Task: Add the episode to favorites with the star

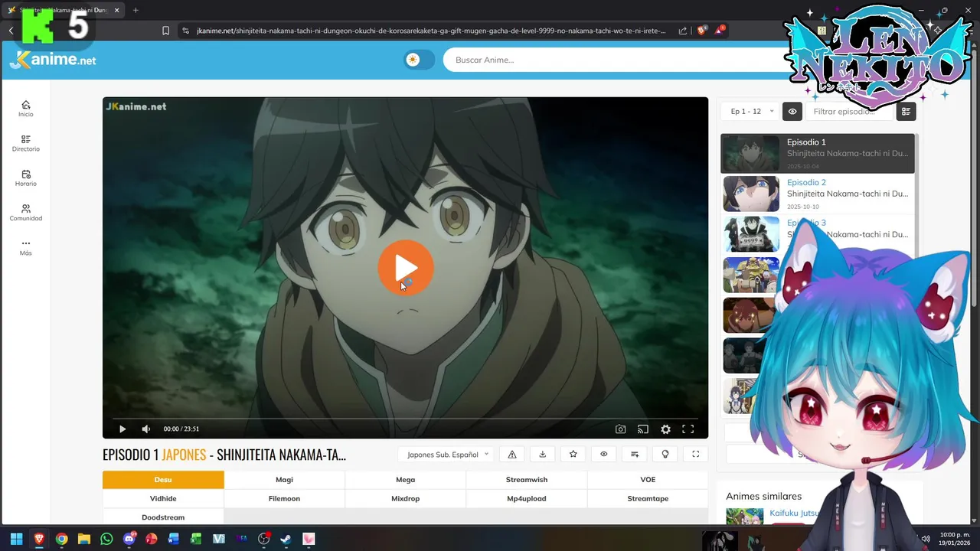Action: click(x=573, y=455)
